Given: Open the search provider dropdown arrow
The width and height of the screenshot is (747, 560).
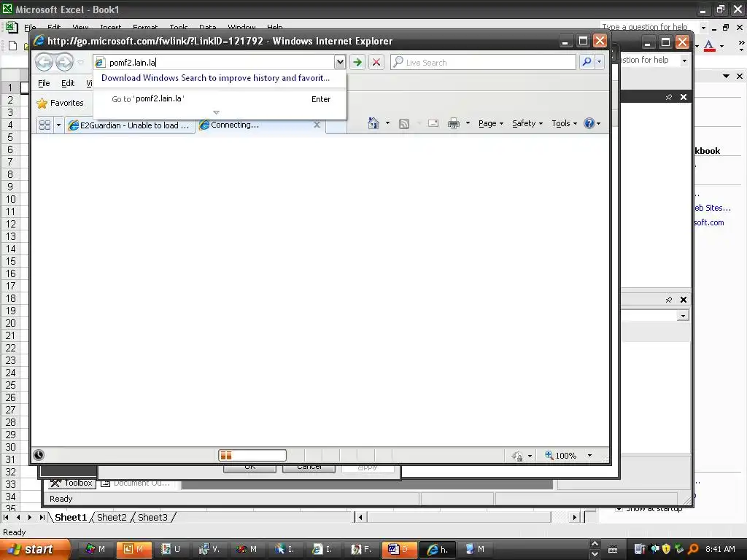Looking at the screenshot, I should (600, 62).
